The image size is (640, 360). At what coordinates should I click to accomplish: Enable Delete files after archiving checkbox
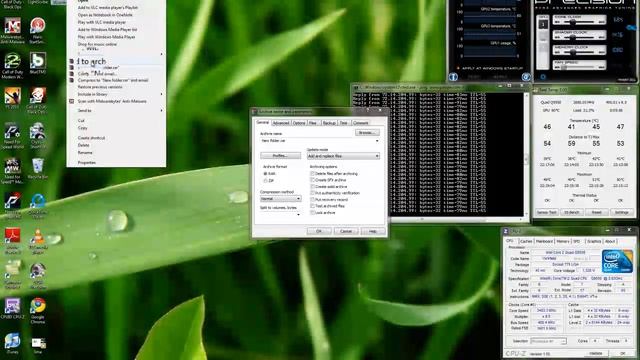click(313, 173)
